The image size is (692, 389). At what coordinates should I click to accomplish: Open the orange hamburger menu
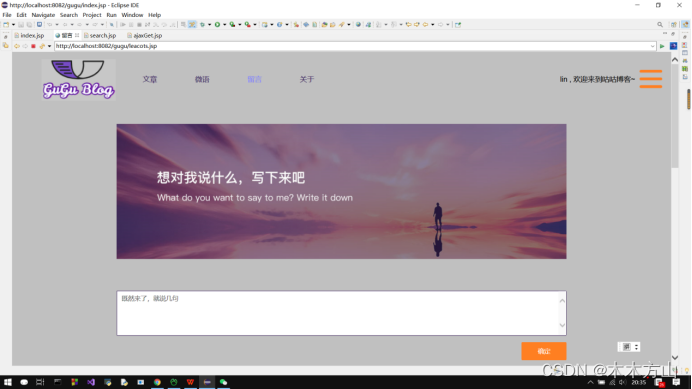(651, 79)
